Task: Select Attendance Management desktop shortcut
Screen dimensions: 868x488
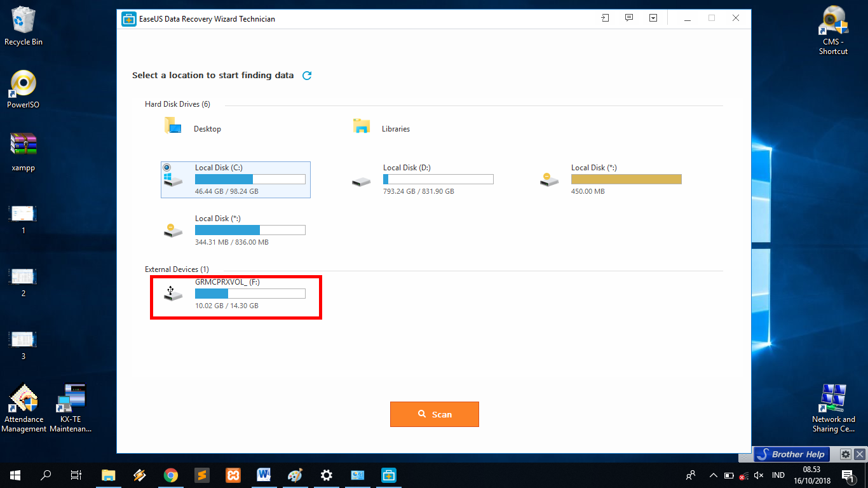Action: [24, 408]
